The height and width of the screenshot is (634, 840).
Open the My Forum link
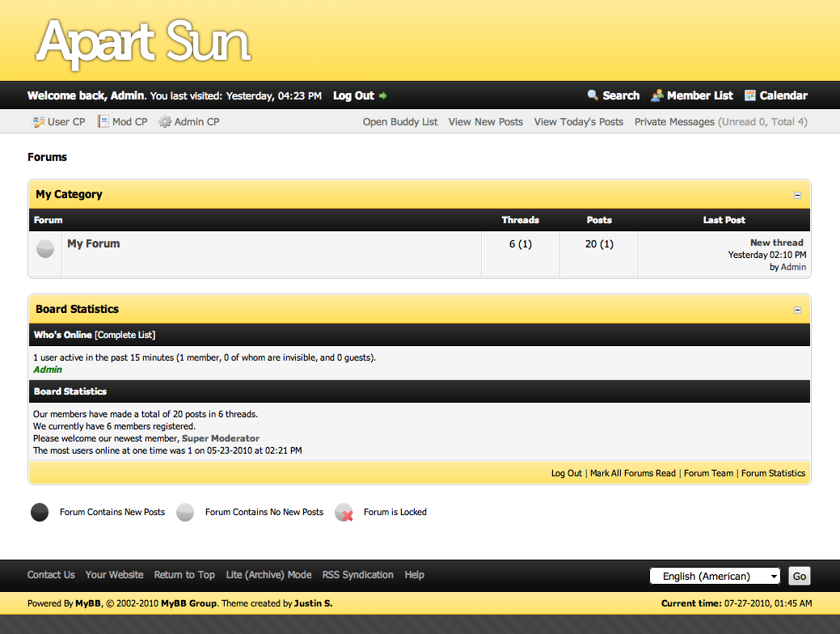pos(94,243)
